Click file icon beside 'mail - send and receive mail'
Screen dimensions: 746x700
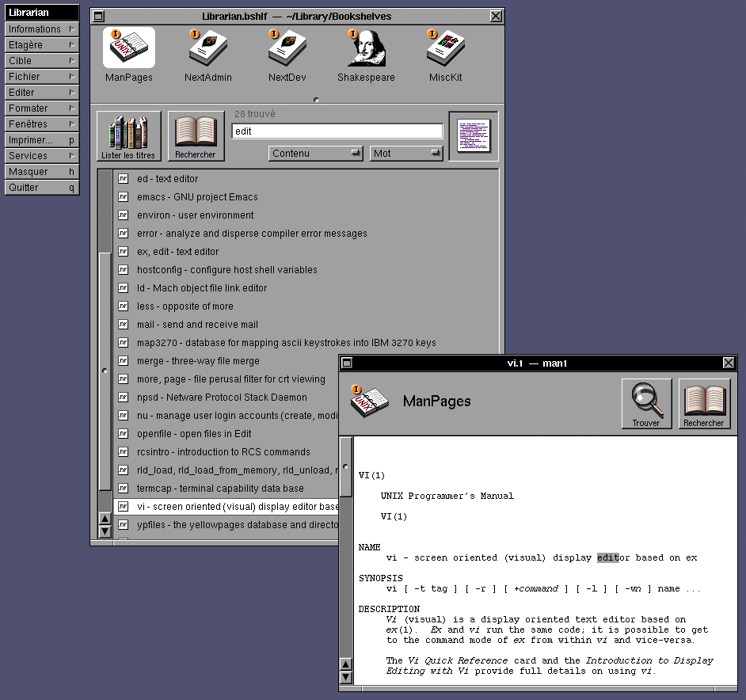[124, 324]
